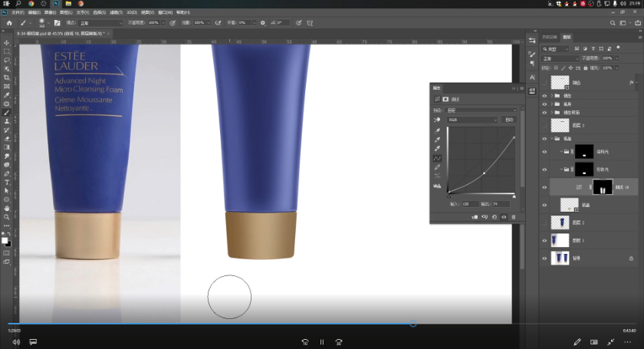Open smoothing options gear icon

coord(263,23)
